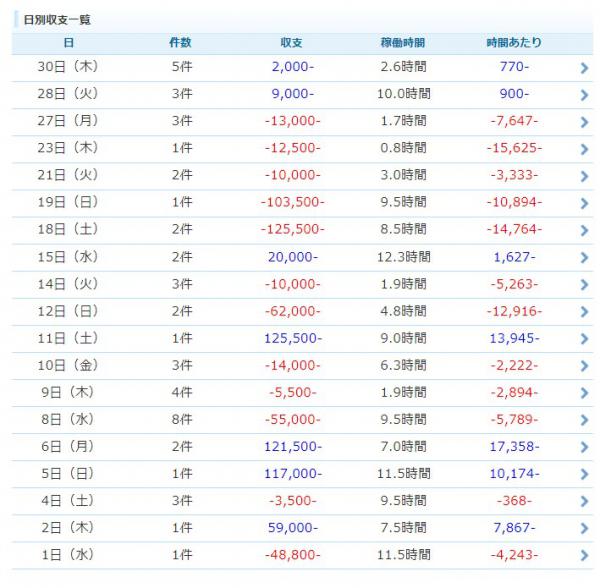This screenshot has width=600, height=588.
Task: Open details chevron for 6日(月) row
Action: (x=584, y=447)
